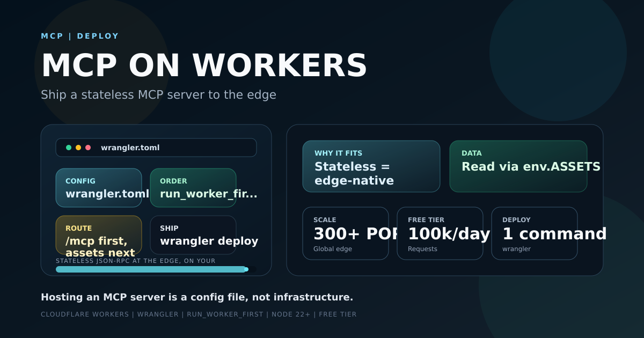The height and width of the screenshot is (338, 644).
Task: Click the CLOUDFLARE WORKERS footer tag line
Action: point(199,314)
